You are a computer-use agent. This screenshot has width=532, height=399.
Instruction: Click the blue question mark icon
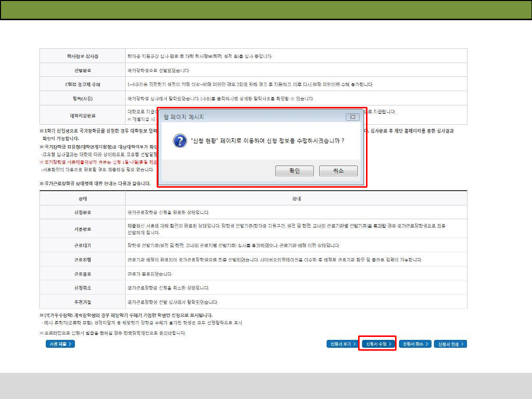178,141
